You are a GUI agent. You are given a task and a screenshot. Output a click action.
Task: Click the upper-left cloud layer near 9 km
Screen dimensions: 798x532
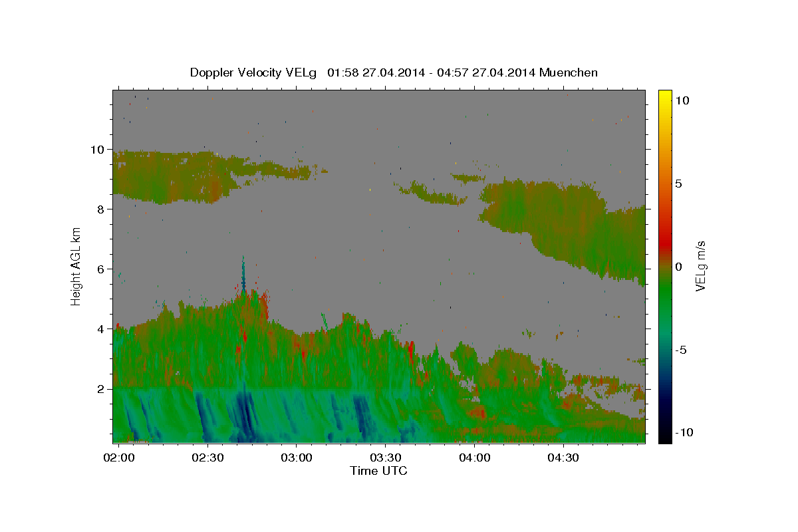(173, 176)
